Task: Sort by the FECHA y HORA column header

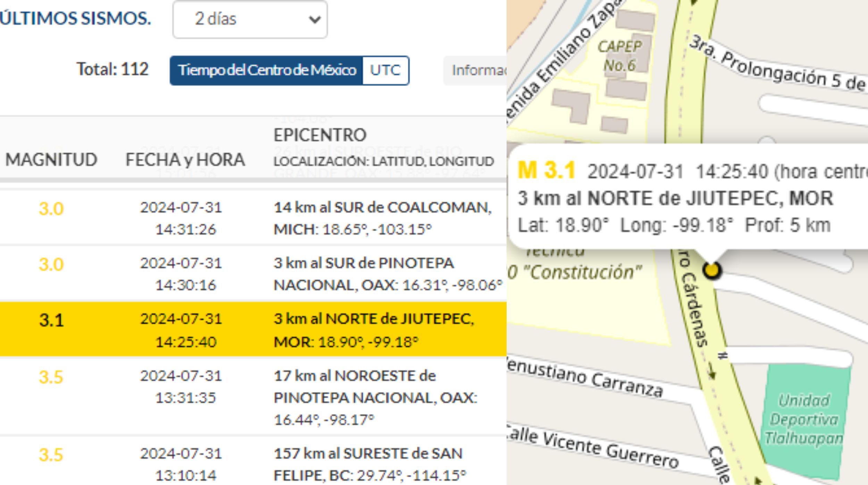Action: [x=185, y=160]
